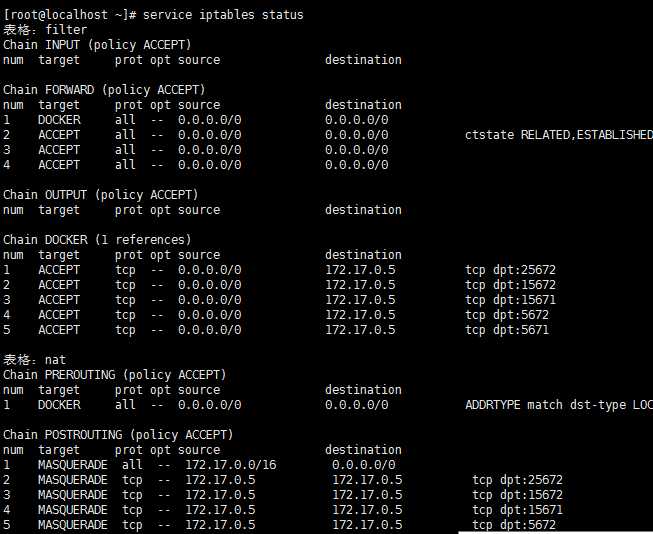Click the DOCKER target in FORWARD chain

tap(59, 120)
